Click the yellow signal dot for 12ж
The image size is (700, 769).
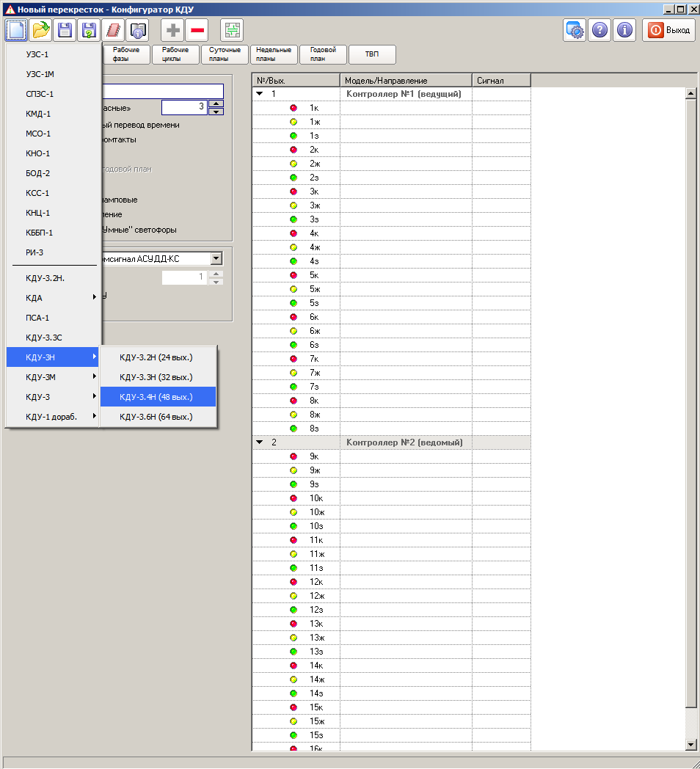(294, 596)
